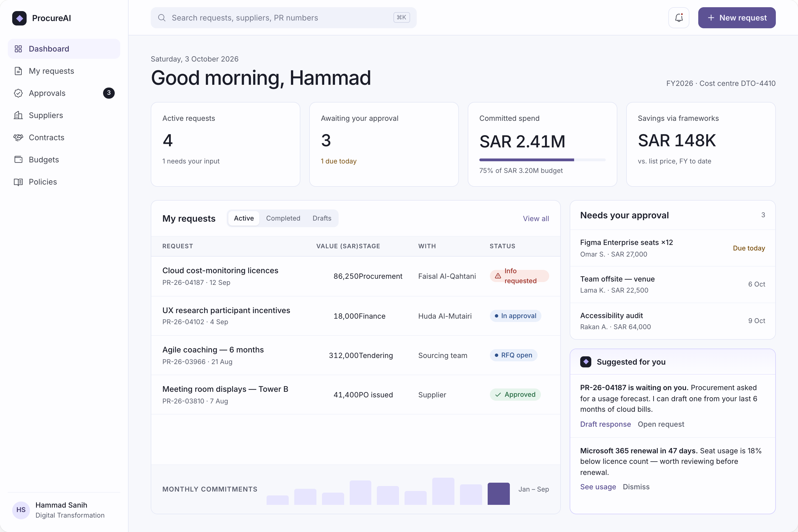Open the Figma Enterprise seats ×12 approval

[672, 248]
